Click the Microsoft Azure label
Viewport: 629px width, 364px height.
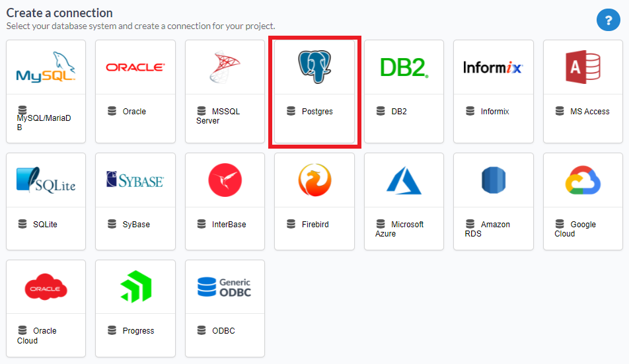400,229
